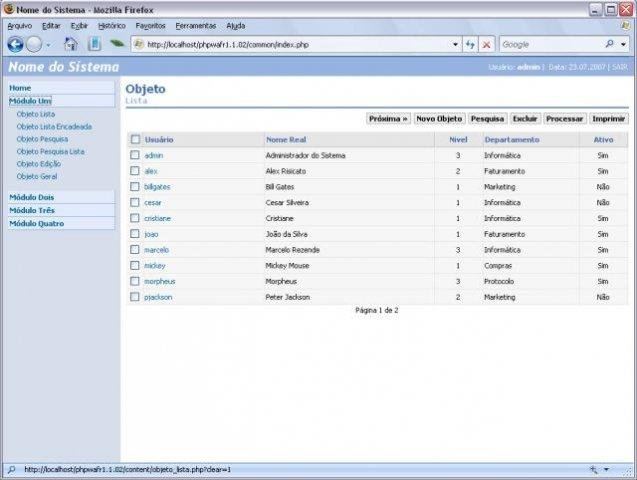This screenshot has height=480, width=637.
Task: Check the box for user alex
Action: coord(135,171)
